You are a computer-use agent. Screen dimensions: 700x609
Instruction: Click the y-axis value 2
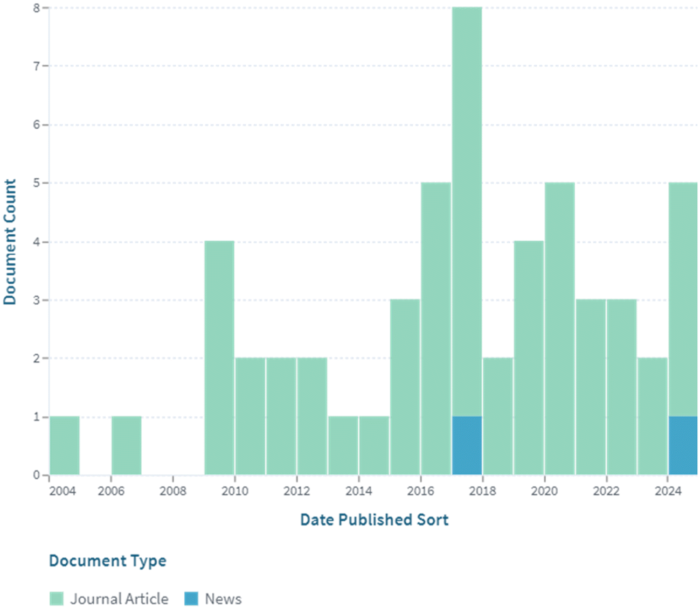coord(37,358)
